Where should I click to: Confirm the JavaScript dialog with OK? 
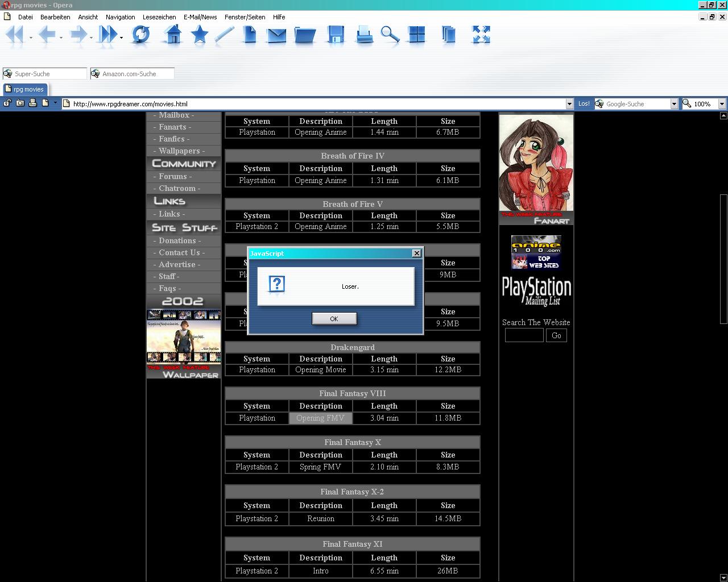tap(334, 319)
